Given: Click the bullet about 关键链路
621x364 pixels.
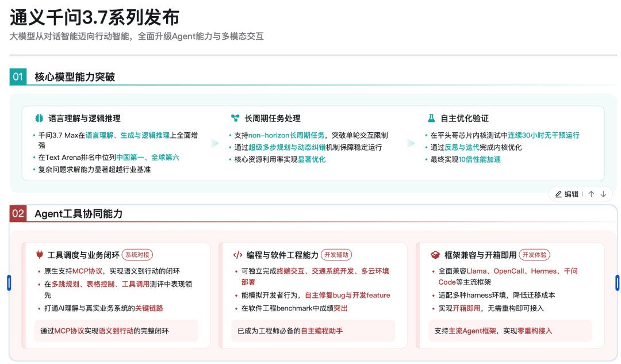Looking at the screenshot, I should click(103, 308).
